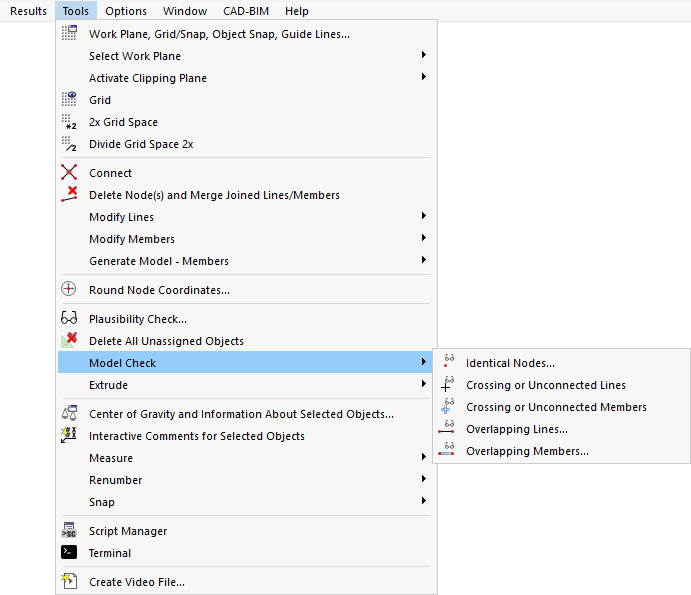Expand the Select Work Plane submenu arrow
Image resolution: width=691 pixels, height=595 pixels.
click(x=424, y=56)
